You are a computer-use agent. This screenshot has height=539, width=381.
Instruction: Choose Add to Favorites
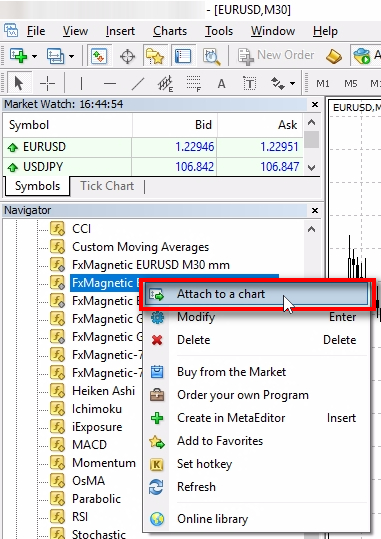[x=257, y=441]
